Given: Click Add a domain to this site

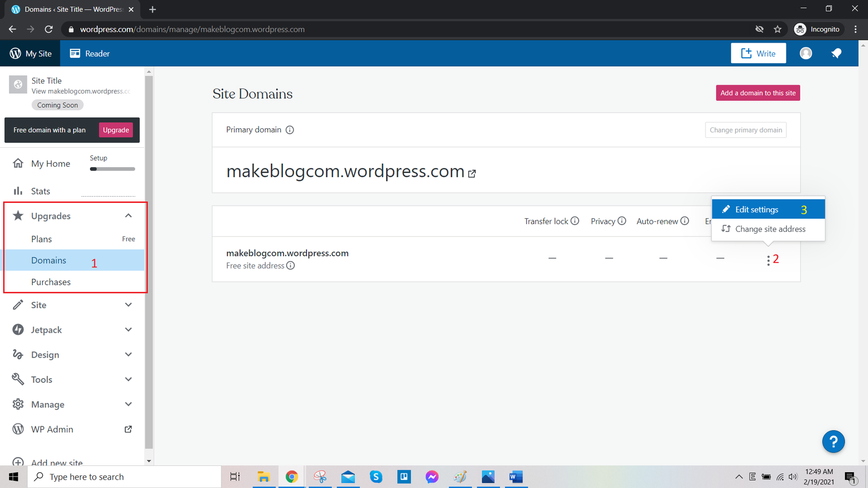Looking at the screenshot, I should pyautogui.click(x=758, y=93).
